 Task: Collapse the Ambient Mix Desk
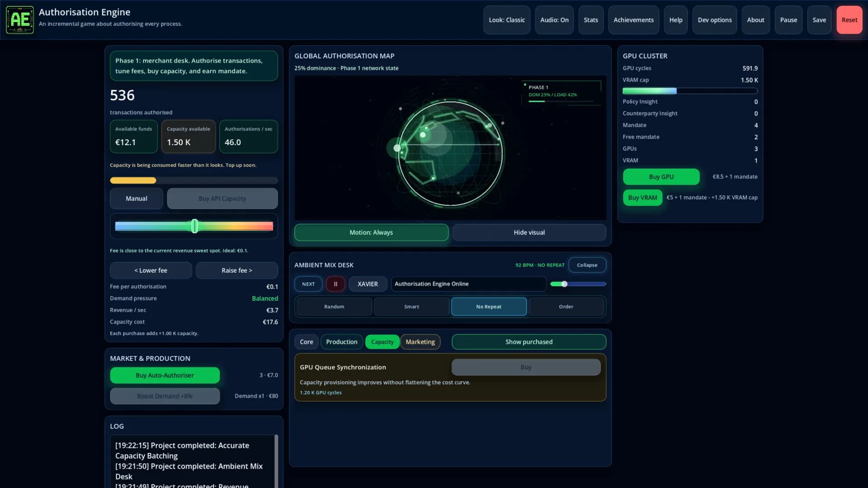coord(587,265)
